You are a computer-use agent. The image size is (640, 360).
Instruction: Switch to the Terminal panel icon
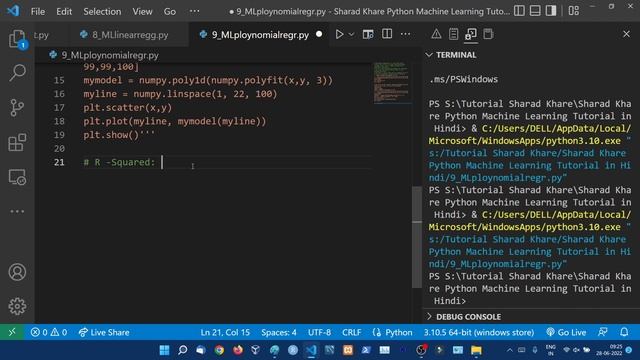[471, 34]
